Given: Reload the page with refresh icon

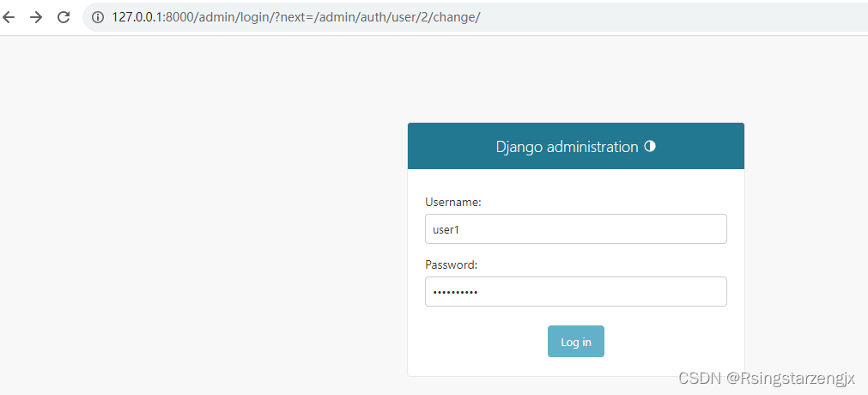Looking at the screenshot, I should click(x=64, y=17).
